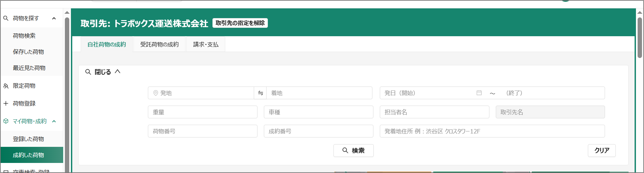Click the 成約番号 input field
This screenshot has width=644, height=173.
click(x=319, y=131)
